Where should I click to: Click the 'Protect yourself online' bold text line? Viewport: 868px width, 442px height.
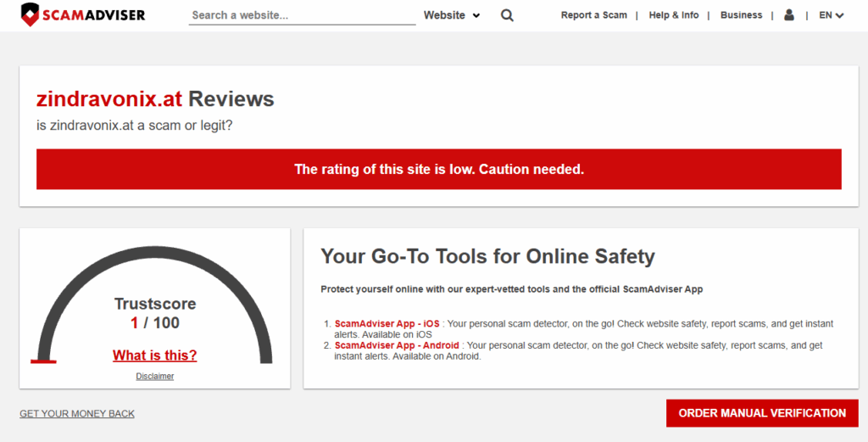pyautogui.click(x=511, y=289)
